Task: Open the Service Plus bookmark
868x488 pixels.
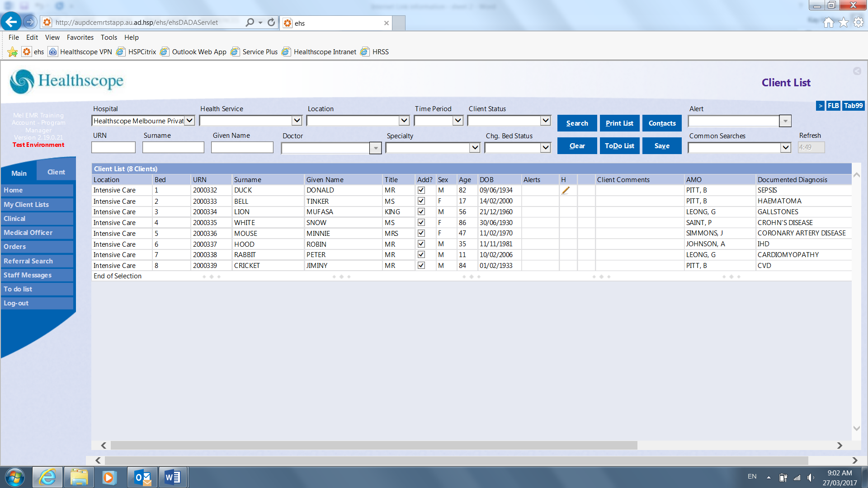Action: click(x=254, y=52)
